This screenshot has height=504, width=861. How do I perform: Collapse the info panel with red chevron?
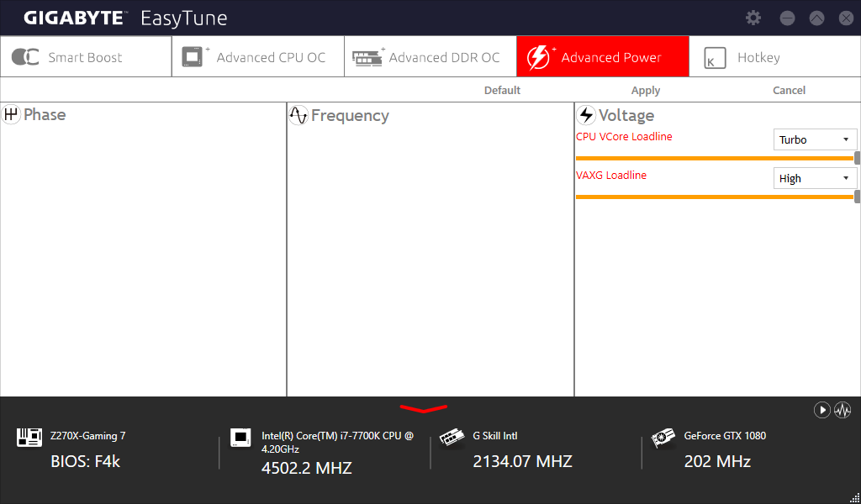tap(424, 408)
